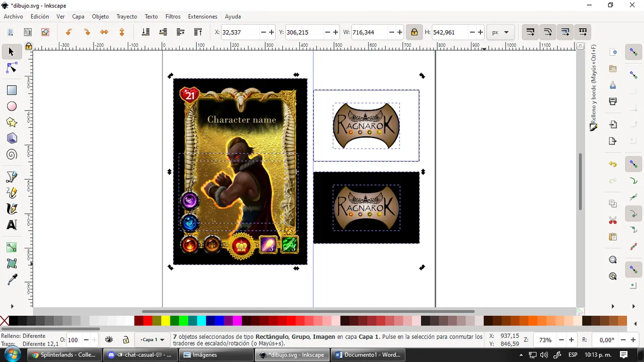
Task: Click the paste clipboard icon
Action: tap(613, 237)
